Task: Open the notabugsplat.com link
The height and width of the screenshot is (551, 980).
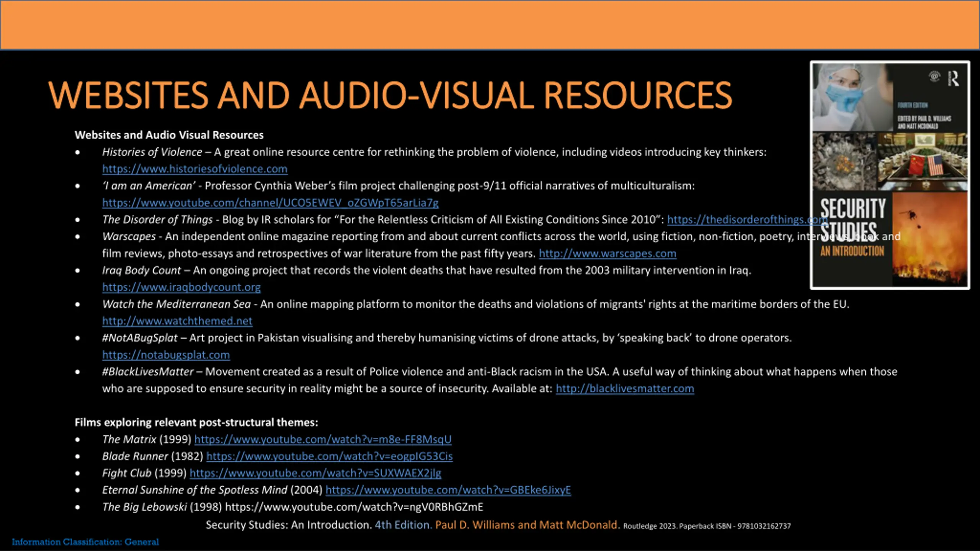Action: pos(166,355)
